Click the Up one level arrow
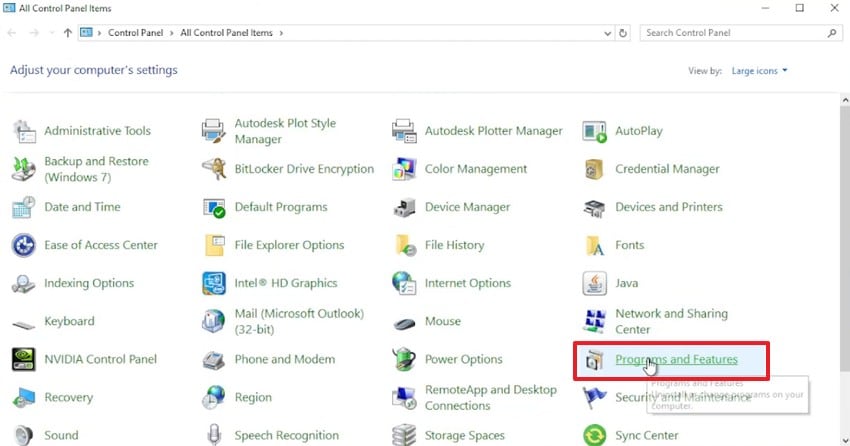 pyautogui.click(x=68, y=33)
